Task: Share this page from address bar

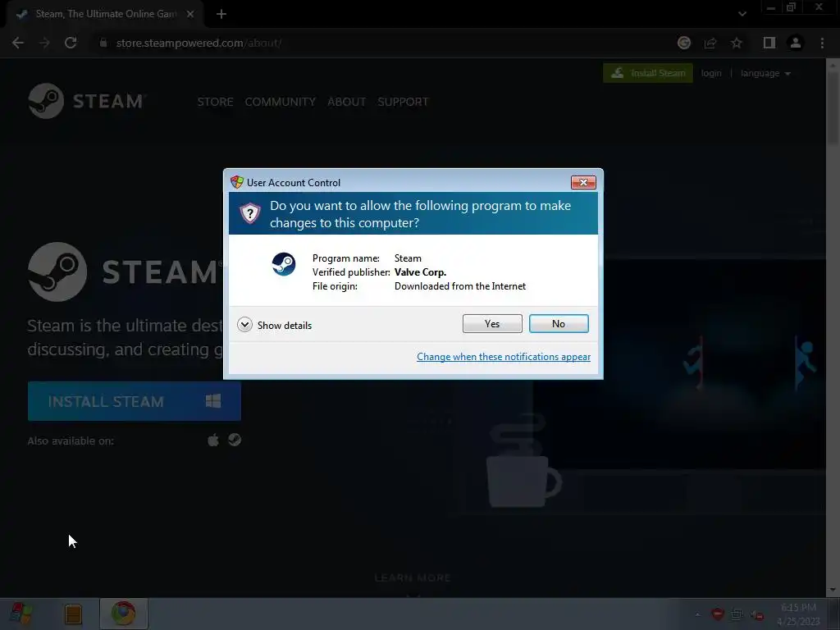Action: tap(710, 43)
